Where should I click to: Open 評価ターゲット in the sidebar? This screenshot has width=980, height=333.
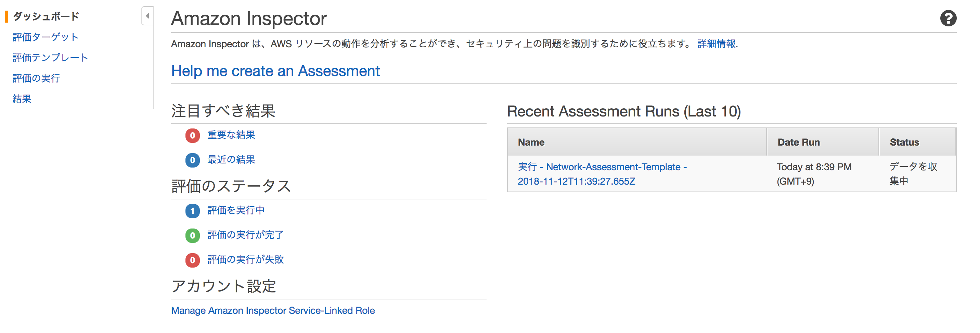[x=46, y=37]
